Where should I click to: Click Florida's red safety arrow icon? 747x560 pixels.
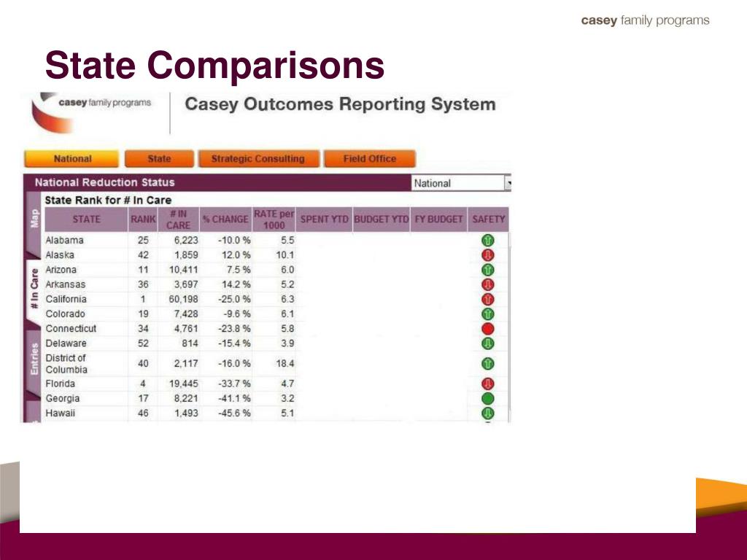click(488, 384)
